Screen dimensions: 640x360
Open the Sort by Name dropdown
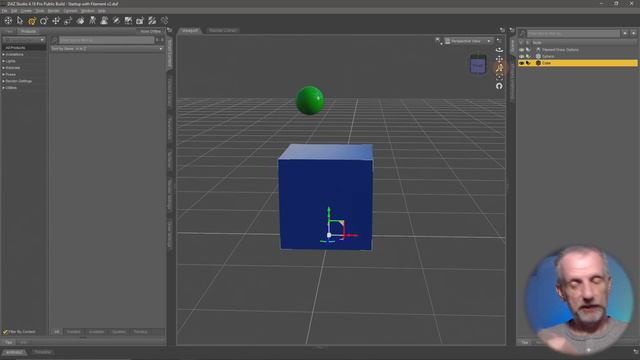point(107,49)
